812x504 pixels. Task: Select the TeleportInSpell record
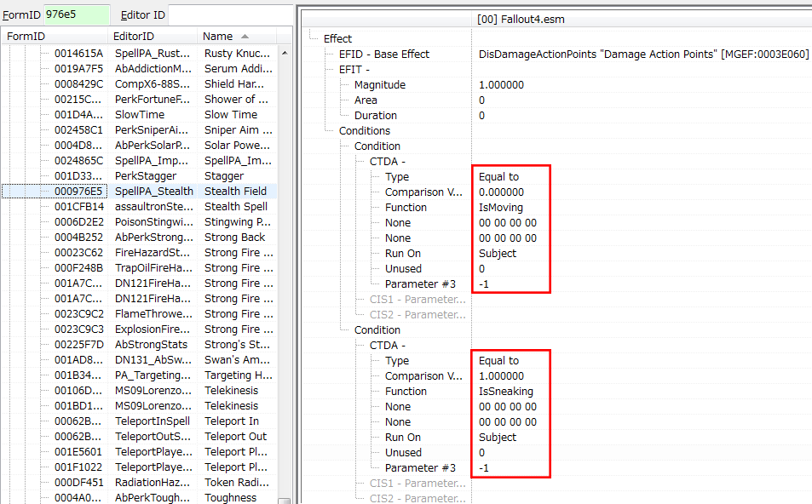139,421
